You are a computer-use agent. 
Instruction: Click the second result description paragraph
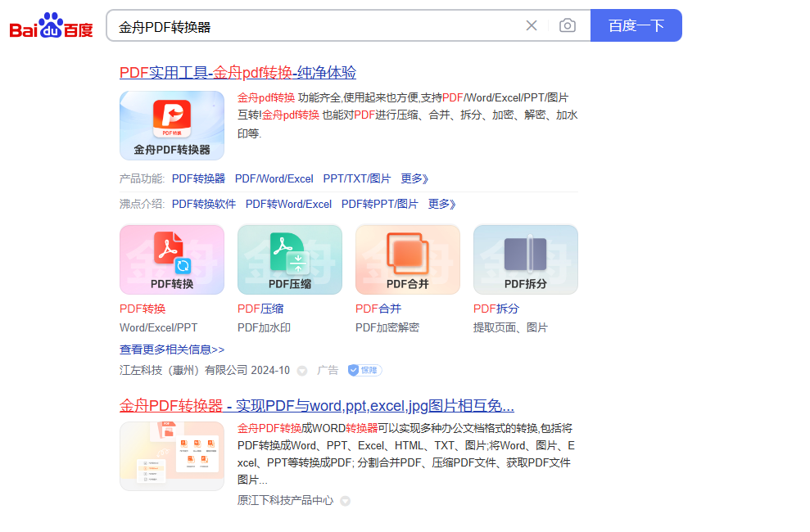(x=406, y=454)
